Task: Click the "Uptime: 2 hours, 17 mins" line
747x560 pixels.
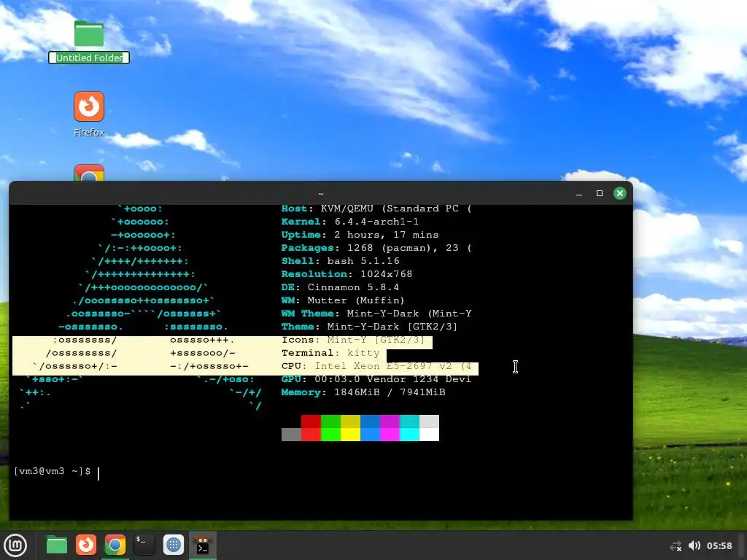Action: tap(360, 235)
